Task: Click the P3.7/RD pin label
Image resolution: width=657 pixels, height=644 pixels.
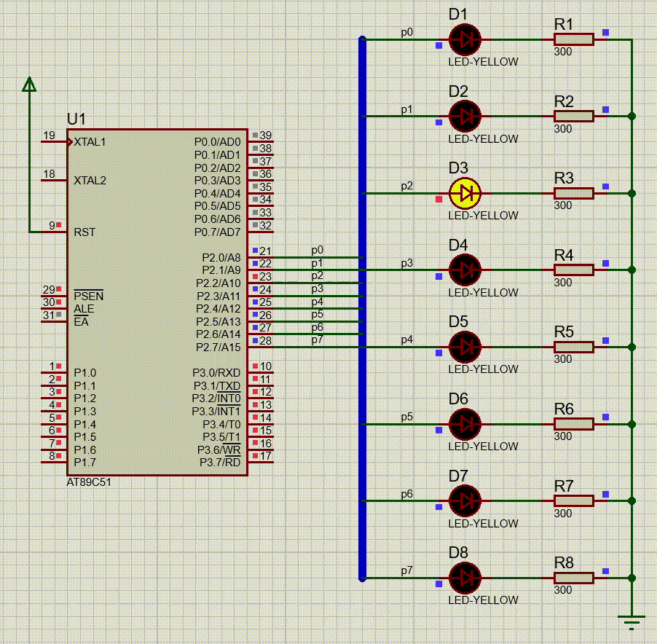Action: [220, 463]
